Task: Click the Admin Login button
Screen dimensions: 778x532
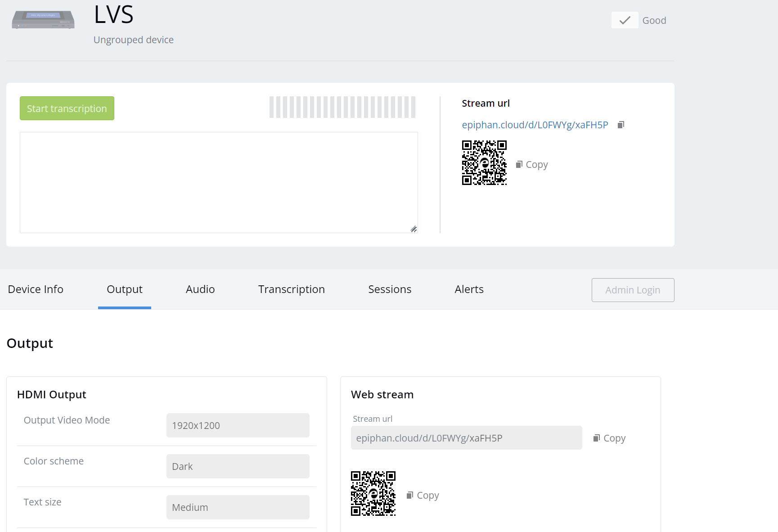Action: pos(633,290)
